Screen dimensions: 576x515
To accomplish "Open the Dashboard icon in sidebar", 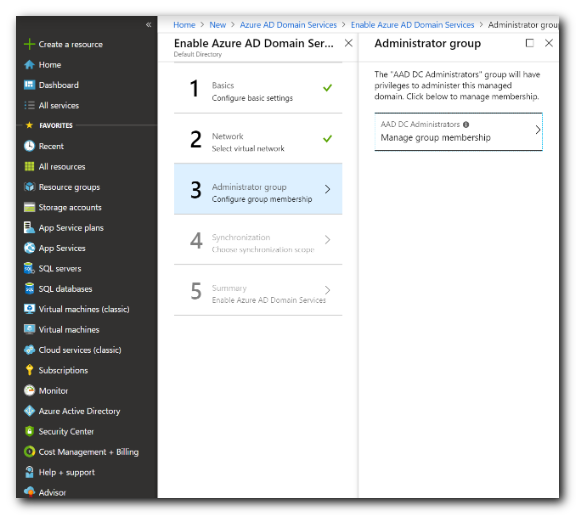I will pyautogui.click(x=29, y=85).
